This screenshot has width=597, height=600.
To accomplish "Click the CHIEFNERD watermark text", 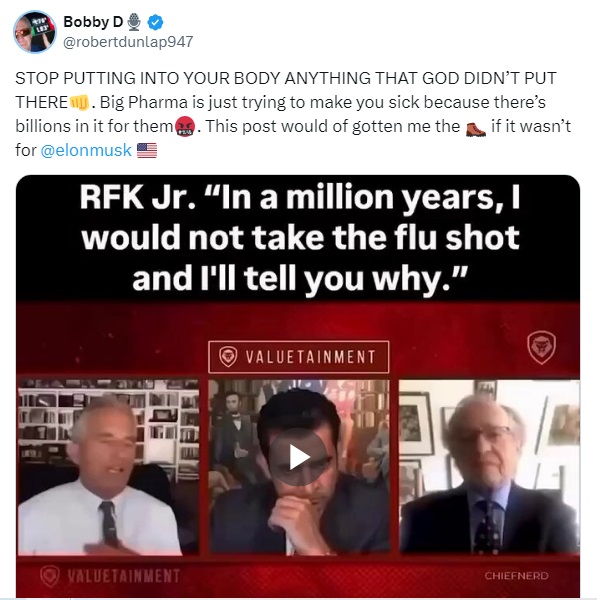I will pos(516,576).
